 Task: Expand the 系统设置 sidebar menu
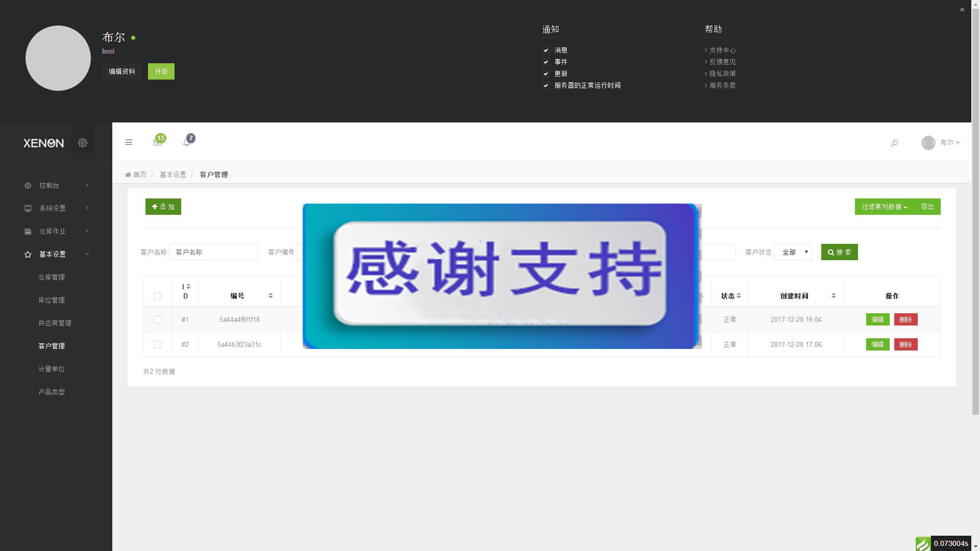pyautogui.click(x=56, y=208)
